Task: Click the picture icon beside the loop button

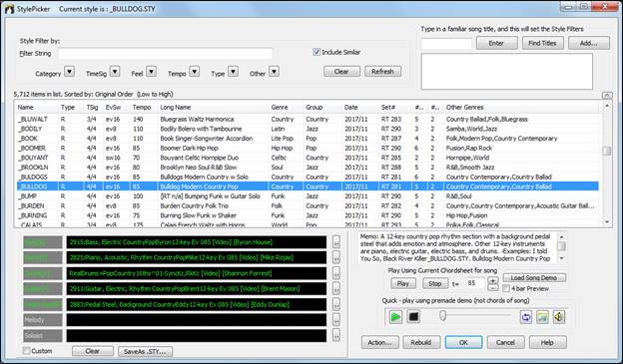Action: click(542, 317)
